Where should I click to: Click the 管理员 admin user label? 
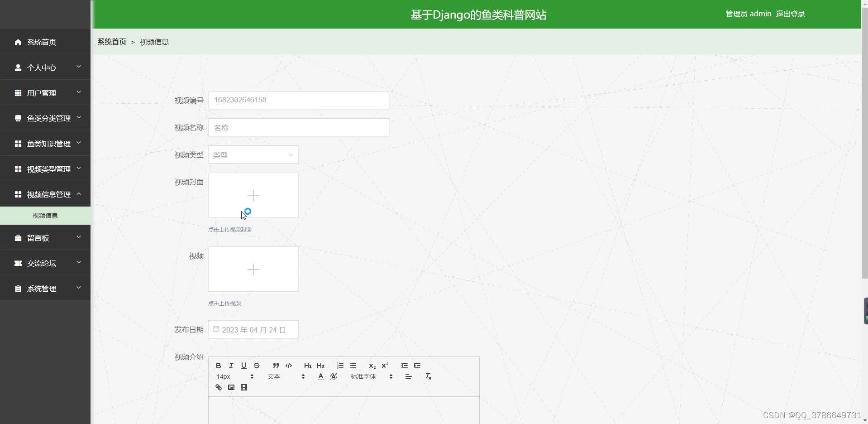748,14
